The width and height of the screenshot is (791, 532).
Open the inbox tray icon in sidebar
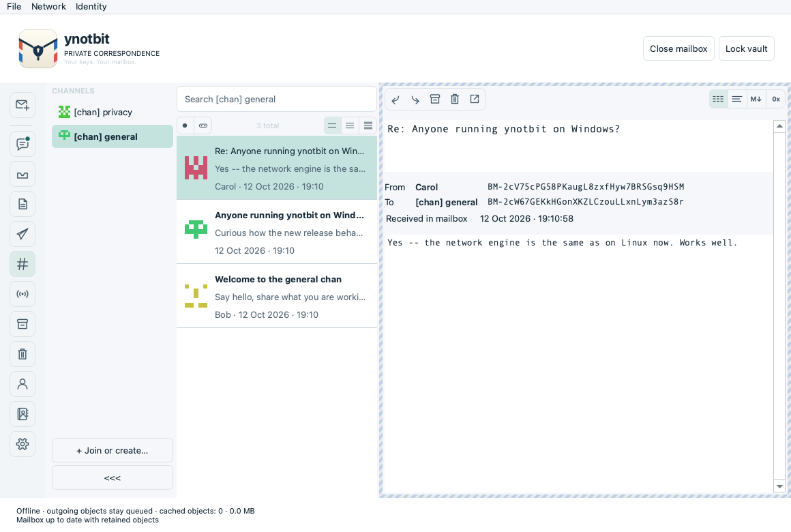point(23,174)
